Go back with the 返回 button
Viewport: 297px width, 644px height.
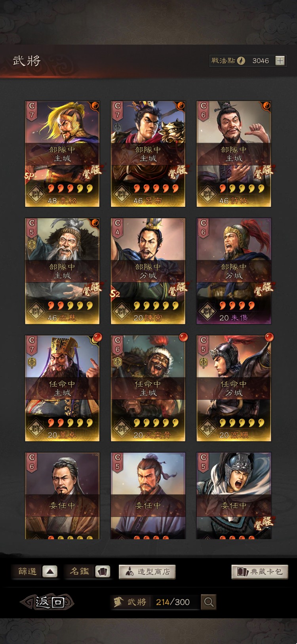click(x=48, y=602)
